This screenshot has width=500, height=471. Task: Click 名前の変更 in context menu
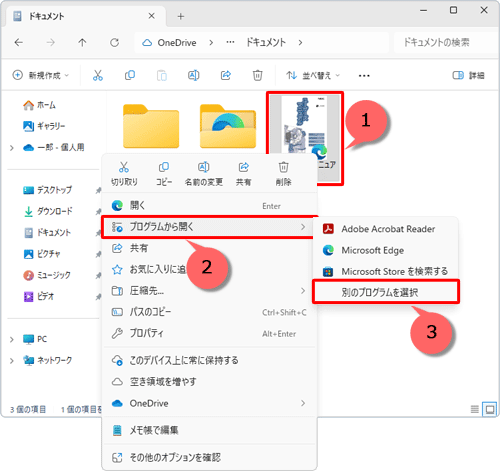point(204,174)
